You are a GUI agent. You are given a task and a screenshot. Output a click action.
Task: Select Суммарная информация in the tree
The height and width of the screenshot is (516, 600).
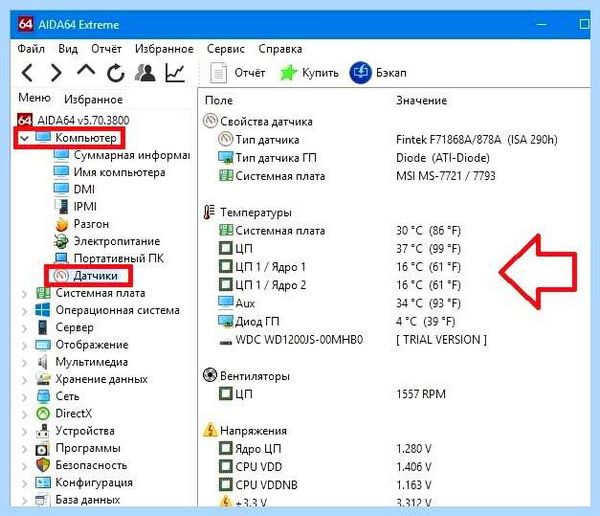pyautogui.click(x=132, y=155)
